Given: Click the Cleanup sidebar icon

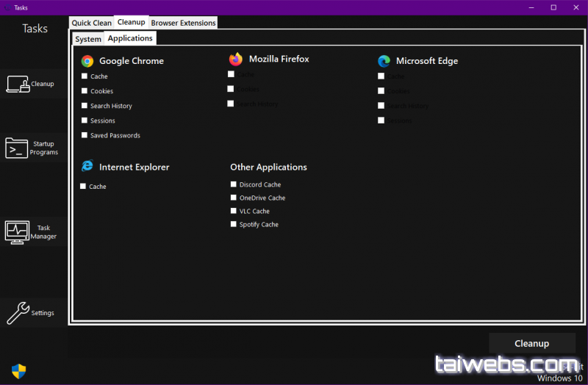Looking at the screenshot, I should pos(17,84).
